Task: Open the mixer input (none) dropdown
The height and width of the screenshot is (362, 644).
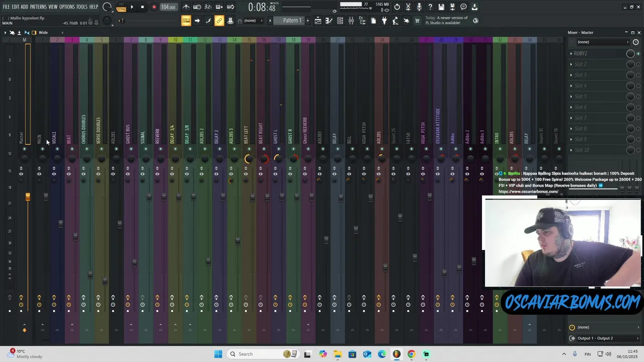Action: [602, 42]
